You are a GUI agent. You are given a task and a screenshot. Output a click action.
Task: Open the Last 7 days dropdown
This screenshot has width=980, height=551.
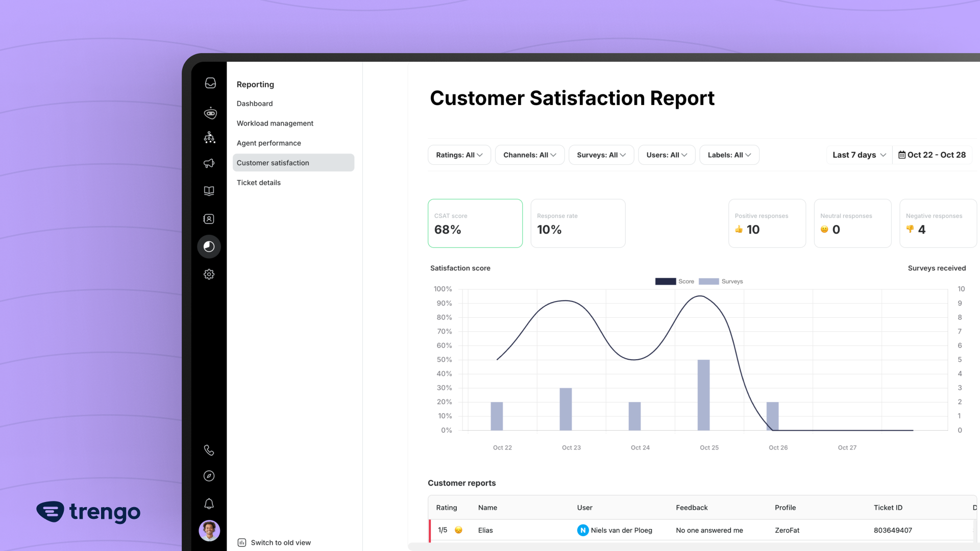pos(859,155)
